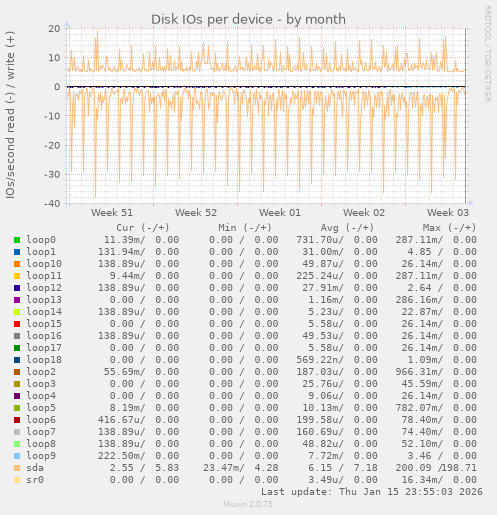The image size is (497, 515).
Task: Click loop9 current value '222.50m/'
Action: [x=122, y=456]
